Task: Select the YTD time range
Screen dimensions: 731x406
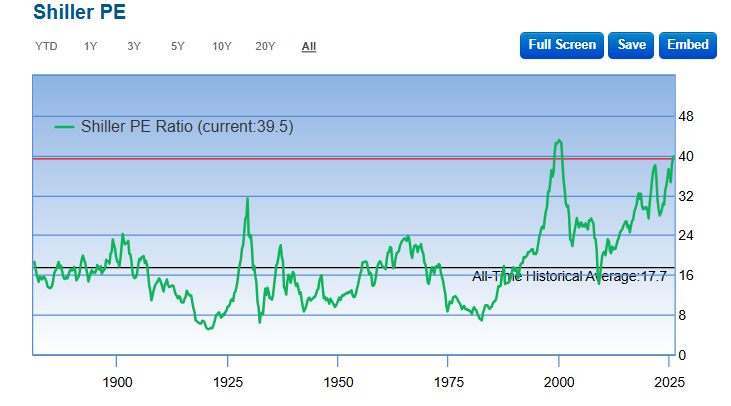Action: [x=46, y=47]
